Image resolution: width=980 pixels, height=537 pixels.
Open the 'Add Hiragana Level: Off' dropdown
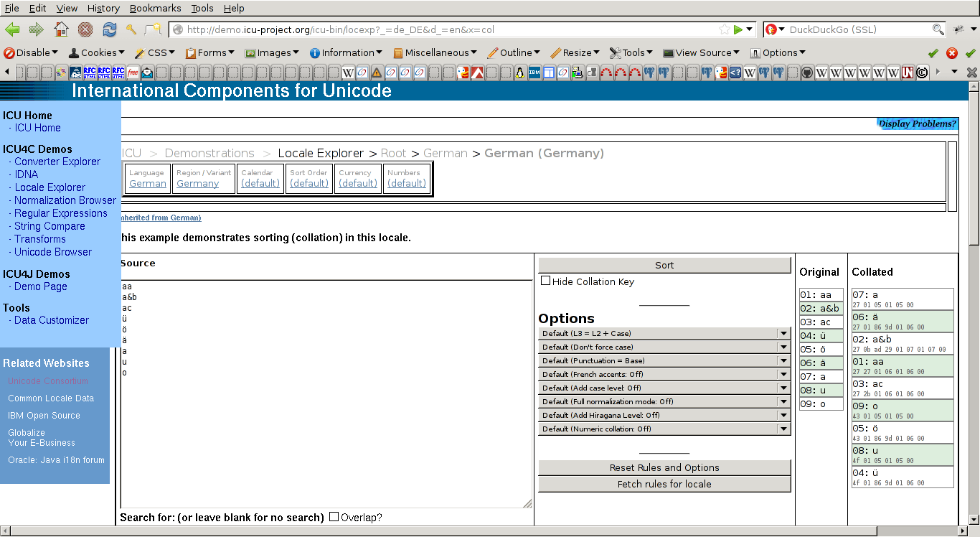pos(664,415)
